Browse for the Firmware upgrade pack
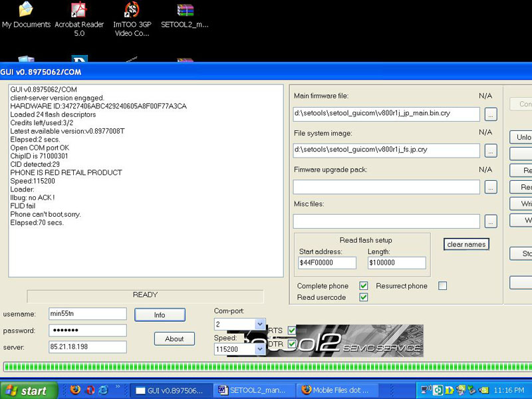The image size is (532, 399). (491, 187)
